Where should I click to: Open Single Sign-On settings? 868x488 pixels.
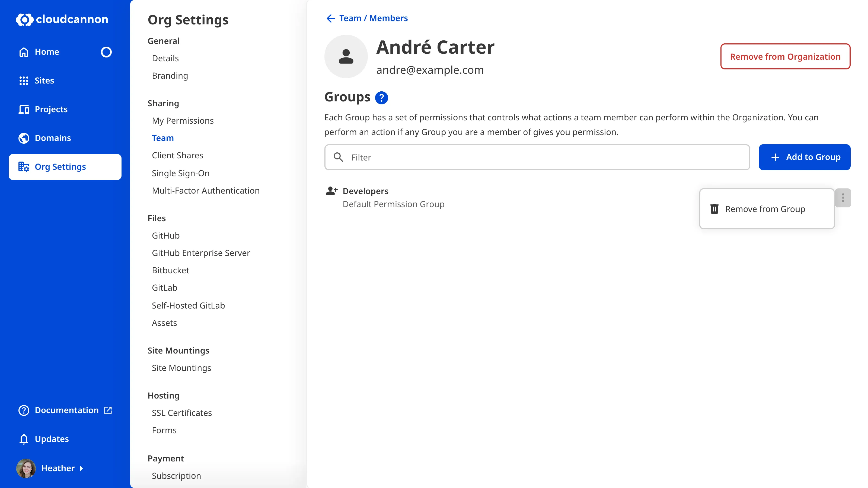pos(181,173)
